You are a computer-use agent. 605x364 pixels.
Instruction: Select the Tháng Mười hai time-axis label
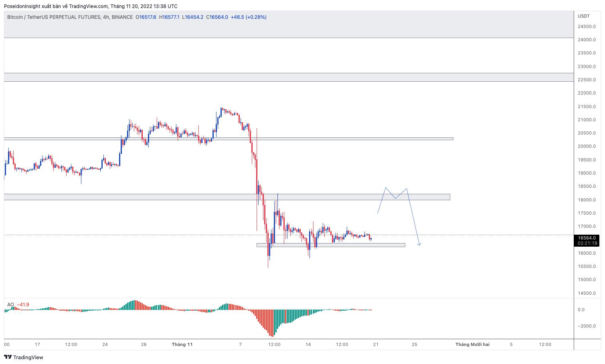[x=472, y=344]
